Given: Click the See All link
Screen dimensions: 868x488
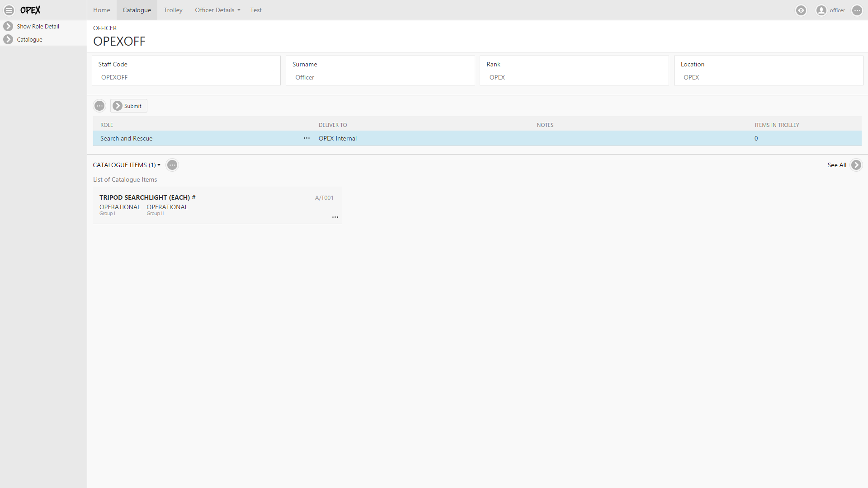Looking at the screenshot, I should [837, 165].
